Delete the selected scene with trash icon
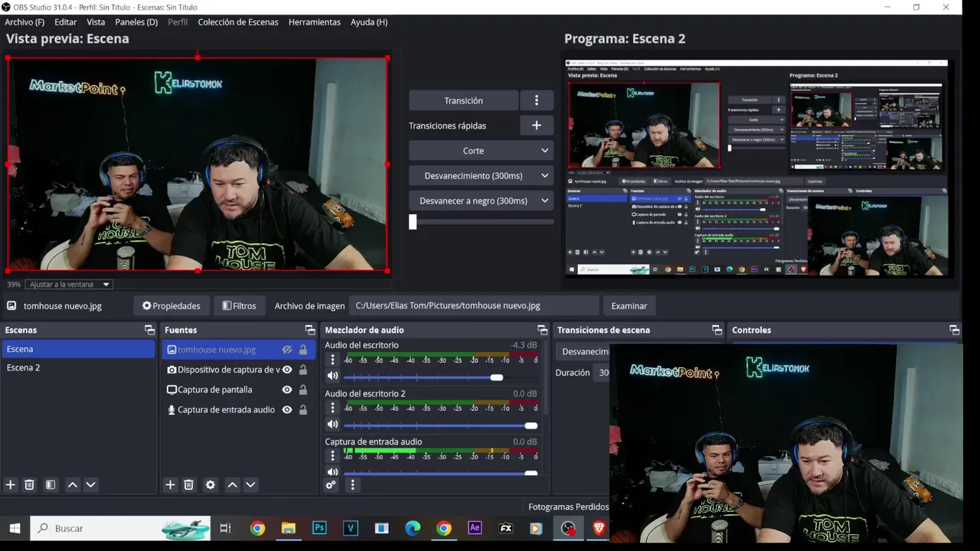The width and height of the screenshot is (980, 551). (x=29, y=484)
